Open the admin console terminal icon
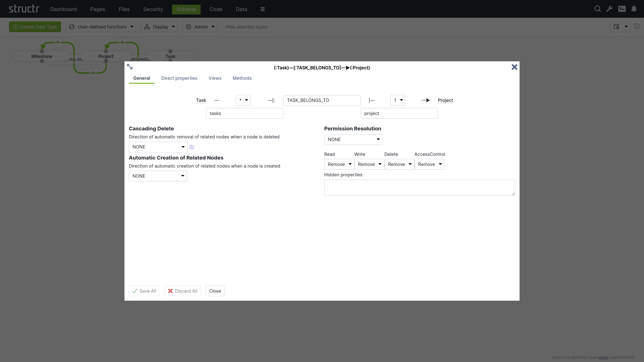Viewport: 644px width, 362px height. (622, 9)
